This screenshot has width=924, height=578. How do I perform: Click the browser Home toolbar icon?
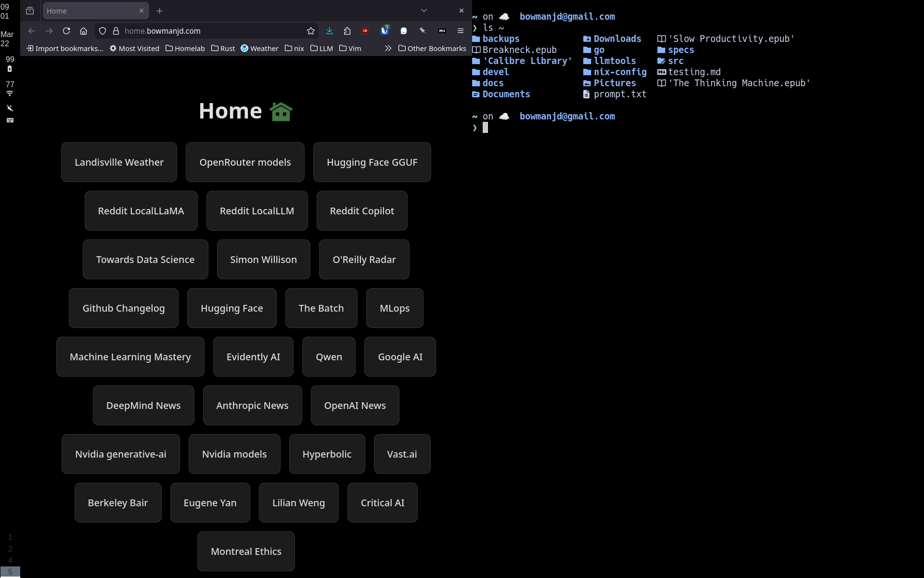pos(83,31)
